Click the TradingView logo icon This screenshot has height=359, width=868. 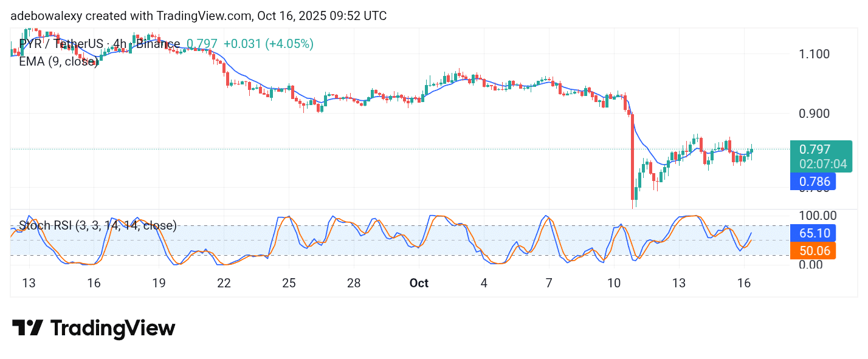pyautogui.click(x=27, y=329)
